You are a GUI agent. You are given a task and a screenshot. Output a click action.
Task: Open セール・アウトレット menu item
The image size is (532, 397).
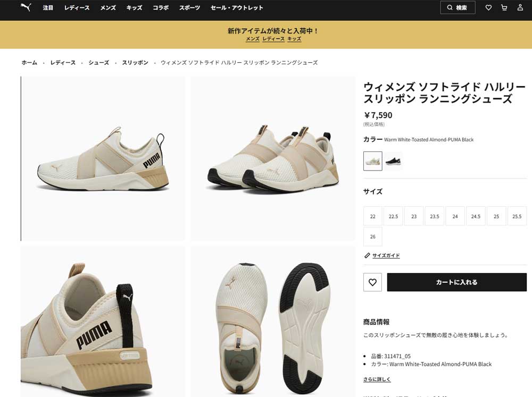coord(237,7)
